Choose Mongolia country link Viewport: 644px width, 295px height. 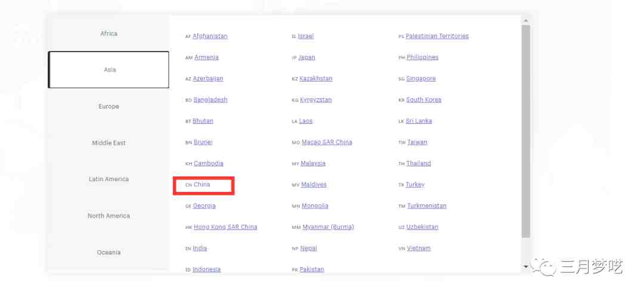coord(315,206)
